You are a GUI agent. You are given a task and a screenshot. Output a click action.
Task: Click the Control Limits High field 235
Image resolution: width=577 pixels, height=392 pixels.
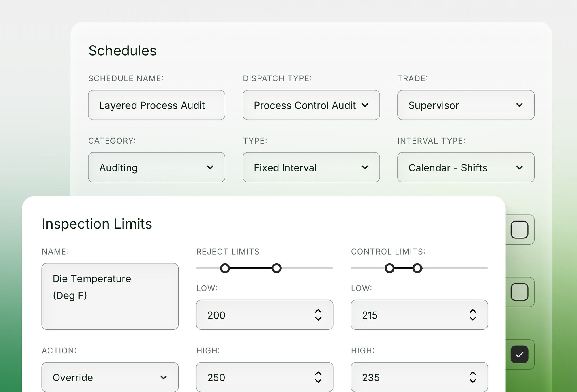(419, 377)
